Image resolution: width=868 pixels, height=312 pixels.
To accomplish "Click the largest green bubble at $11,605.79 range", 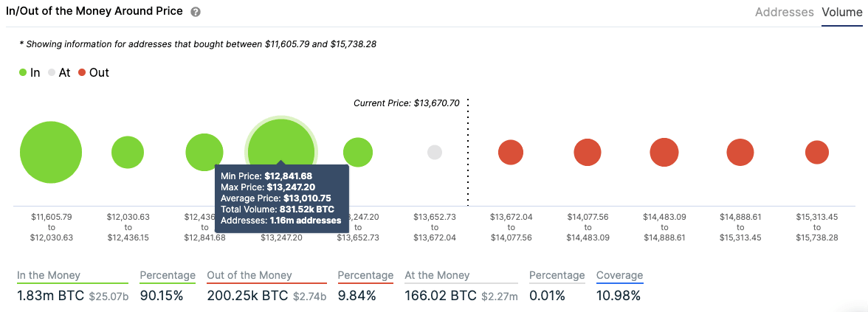I will pos(51,153).
